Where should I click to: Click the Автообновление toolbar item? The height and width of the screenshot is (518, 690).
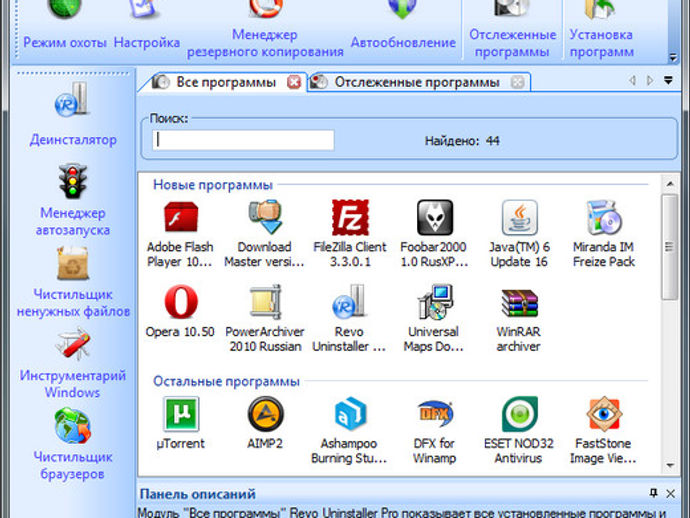click(403, 26)
